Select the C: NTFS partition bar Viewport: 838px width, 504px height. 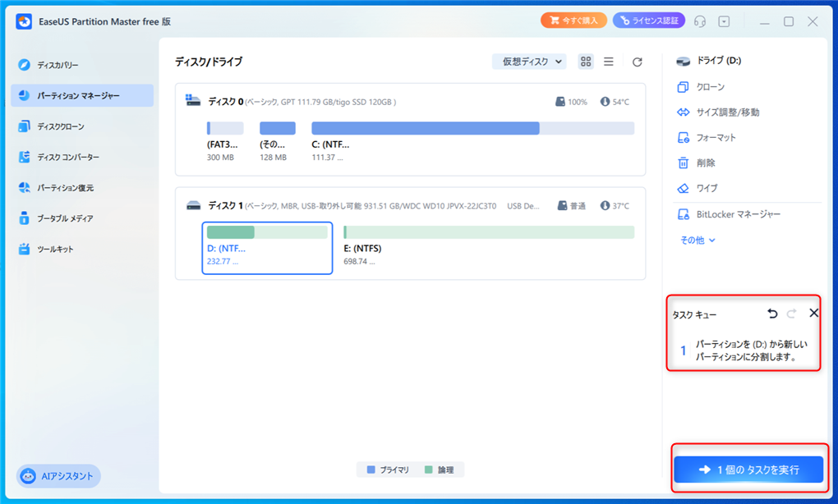click(472, 128)
